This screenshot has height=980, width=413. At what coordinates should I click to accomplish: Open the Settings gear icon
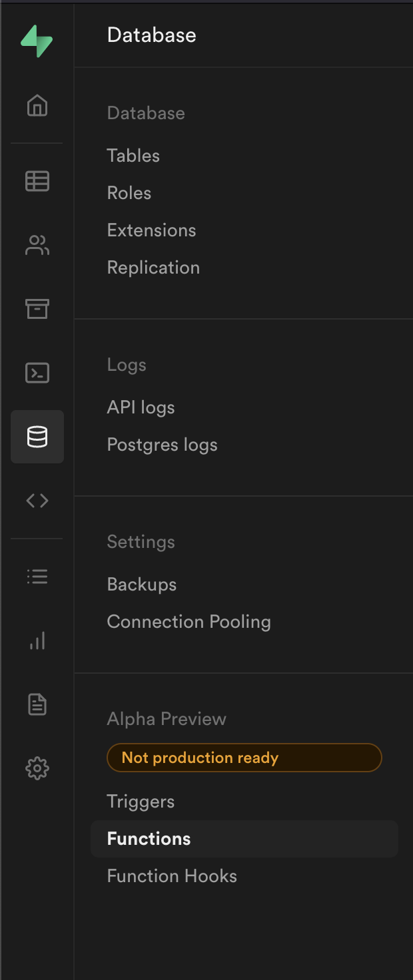click(x=37, y=768)
